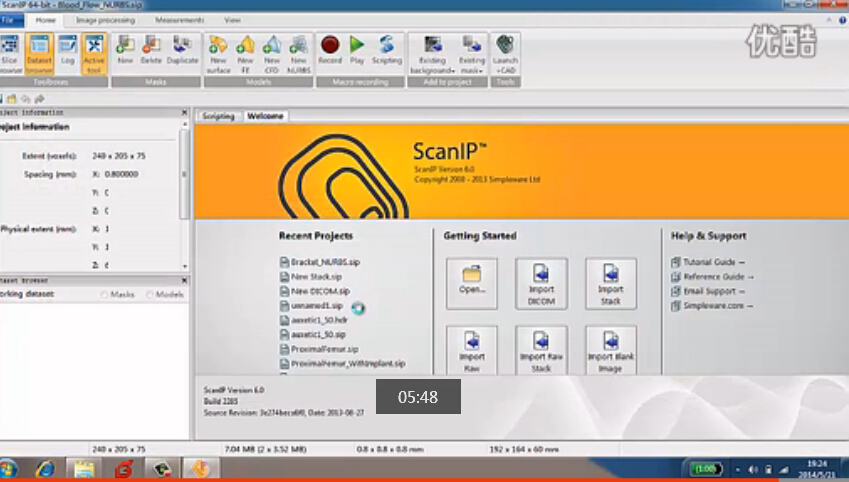Create a New mask
The width and height of the screenshot is (849, 482).
click(125, 50)
